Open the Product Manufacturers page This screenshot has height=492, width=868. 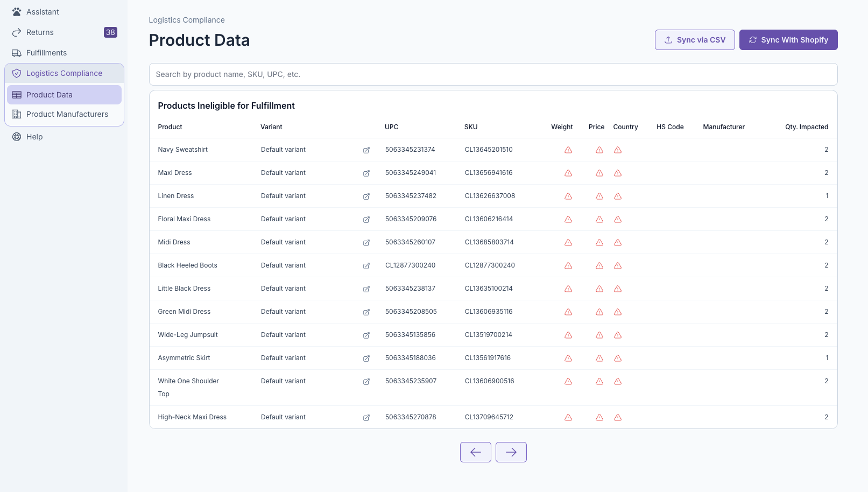[67, 114]
